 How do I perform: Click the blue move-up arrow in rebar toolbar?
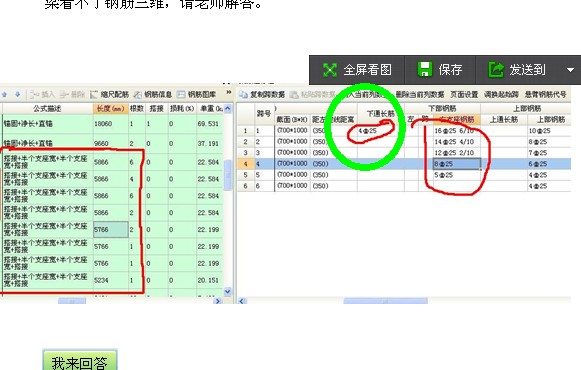point(4,94)
